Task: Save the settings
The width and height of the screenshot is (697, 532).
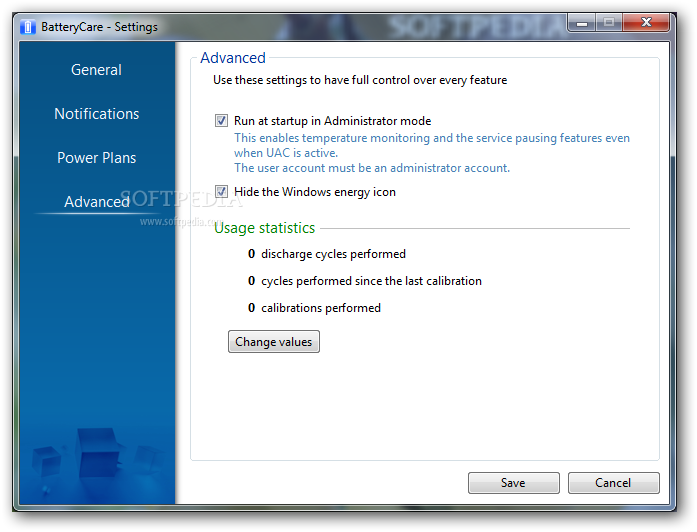Action: coord(513,483)
